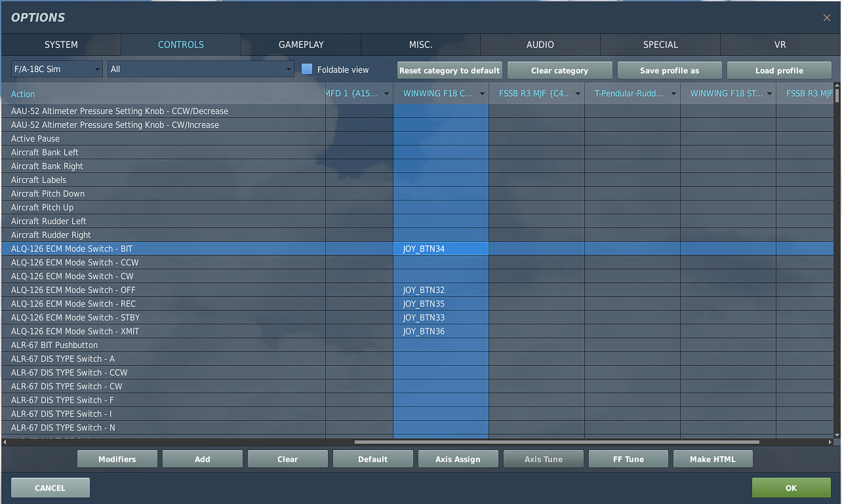
Task: Open T-Pendular-Rudd... column dropdown arrow
Action: pos(673,94)
